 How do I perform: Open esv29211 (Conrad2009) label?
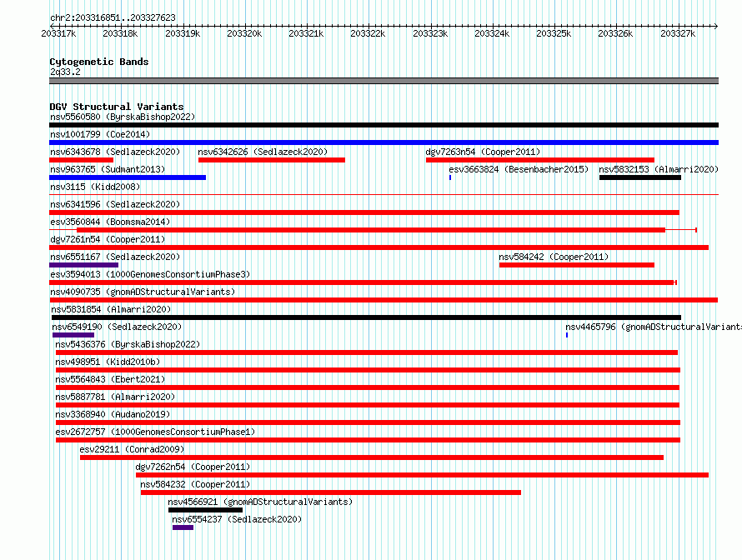[132, 449]
